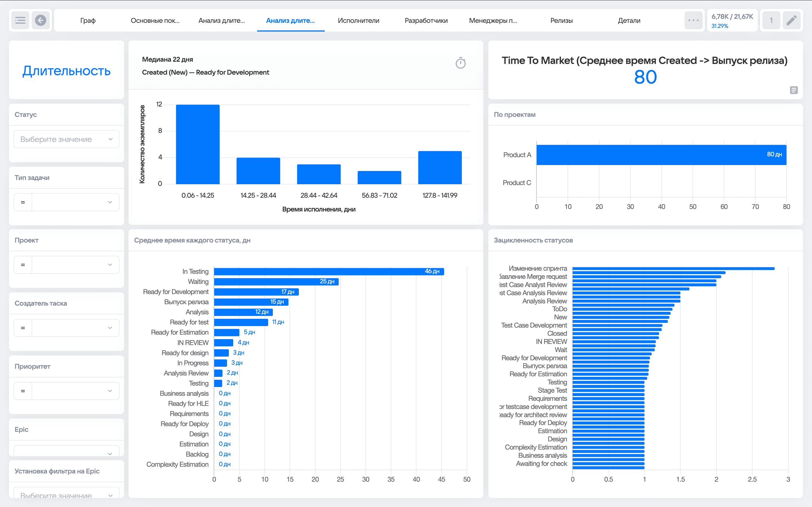The width and height of the screenshot is (812, 507).
Task: Click the pencil edit icon
Action: (791, 21)
